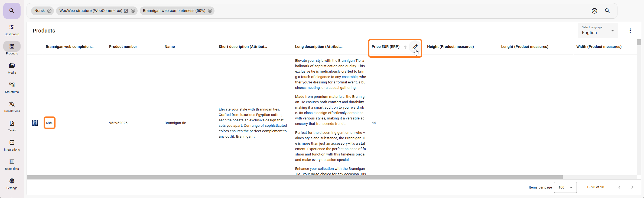
Task: Open the Translations page
Action: 12,107
